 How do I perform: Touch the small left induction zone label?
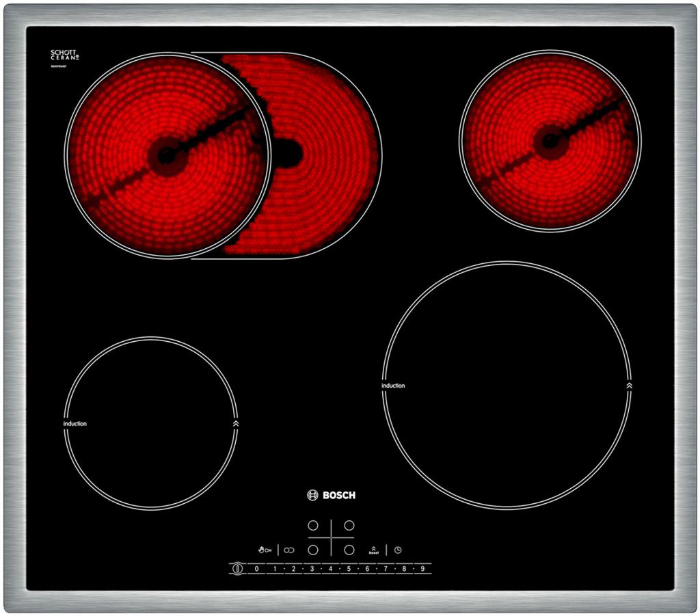tap(75, 424)
